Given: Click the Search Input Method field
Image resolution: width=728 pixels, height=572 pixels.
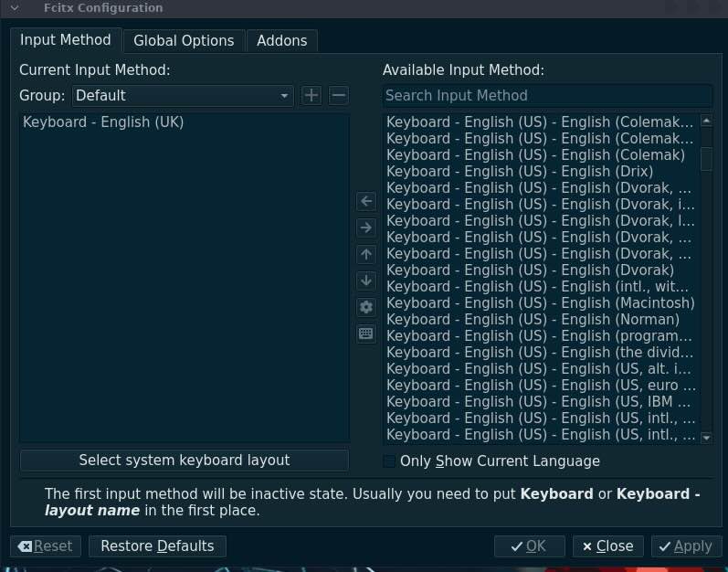Looking at the screenshot, I should pos(547,96).
